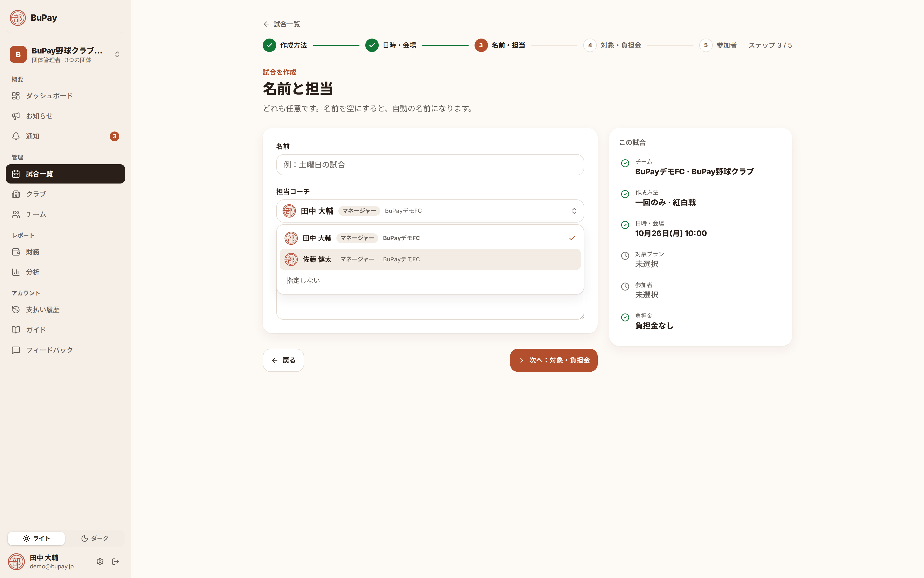Click the お知らせ megaphone icon
924x578 pixels.
[x=16, y=116]
